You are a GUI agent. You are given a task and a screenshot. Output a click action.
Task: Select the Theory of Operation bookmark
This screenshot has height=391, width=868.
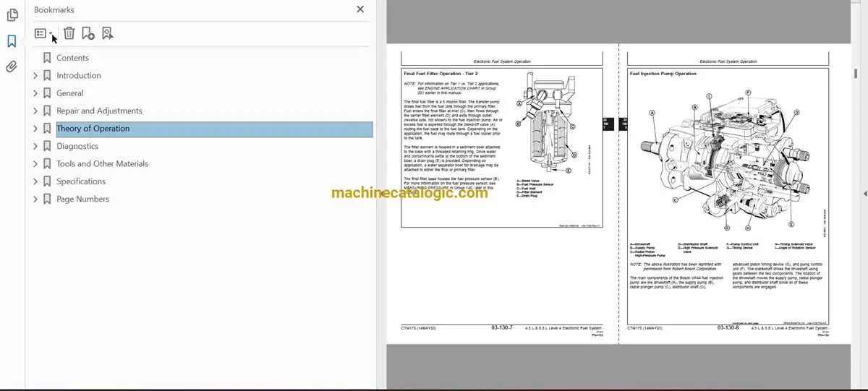[x=93, y=129]
